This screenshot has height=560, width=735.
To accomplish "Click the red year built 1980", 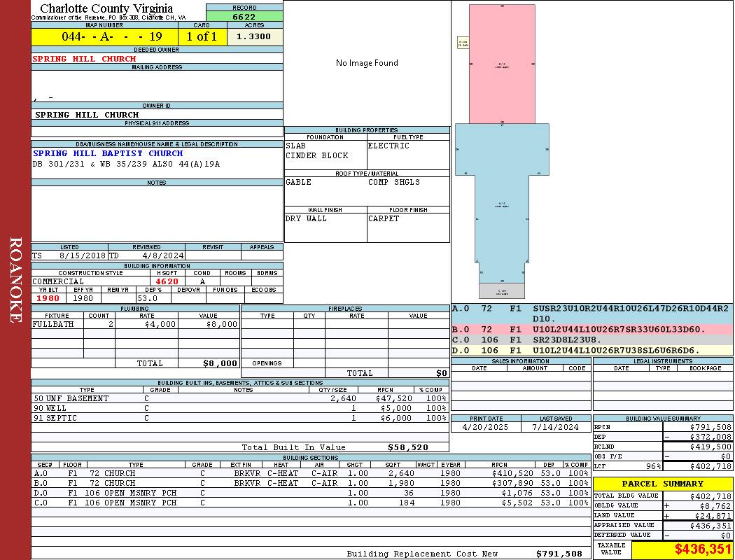I will pyautogui.click(x=48, y=298).
